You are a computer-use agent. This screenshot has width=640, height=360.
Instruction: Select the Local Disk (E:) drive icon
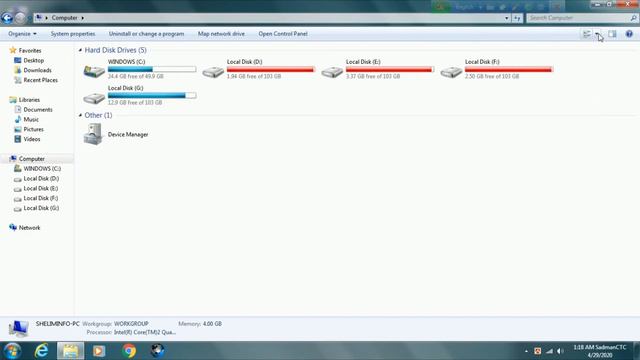click(x=332, y=72)
